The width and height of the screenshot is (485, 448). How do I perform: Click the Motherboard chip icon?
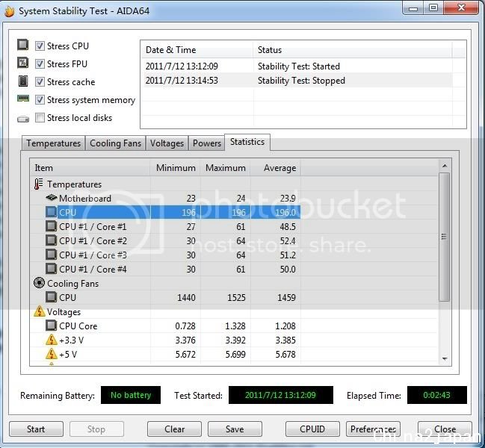tap(52, 197)
